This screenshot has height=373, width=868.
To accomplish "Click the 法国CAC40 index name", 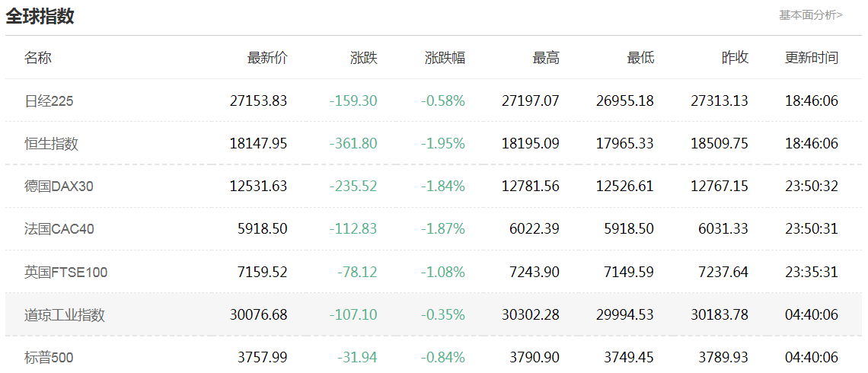I will (59, 228).
